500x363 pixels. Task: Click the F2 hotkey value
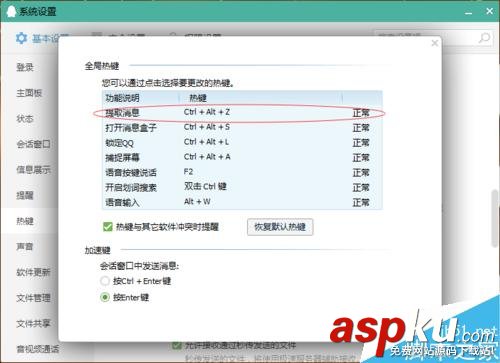[188, 172]
